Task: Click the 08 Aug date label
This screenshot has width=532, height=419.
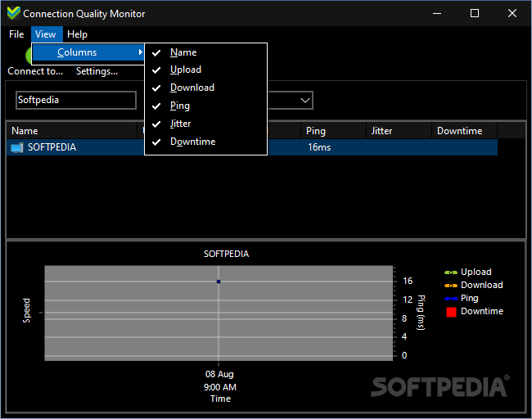Action: tap(219, 374)
